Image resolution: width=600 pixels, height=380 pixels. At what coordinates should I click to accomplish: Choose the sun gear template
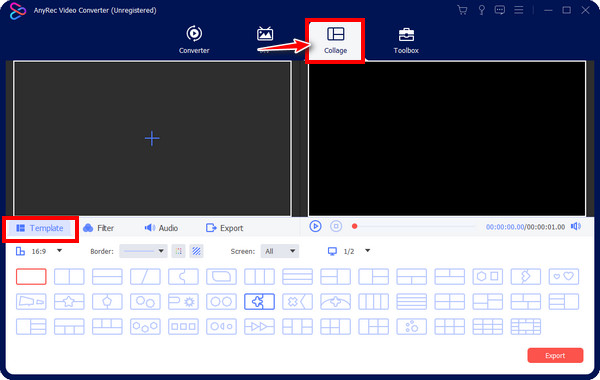183,302
